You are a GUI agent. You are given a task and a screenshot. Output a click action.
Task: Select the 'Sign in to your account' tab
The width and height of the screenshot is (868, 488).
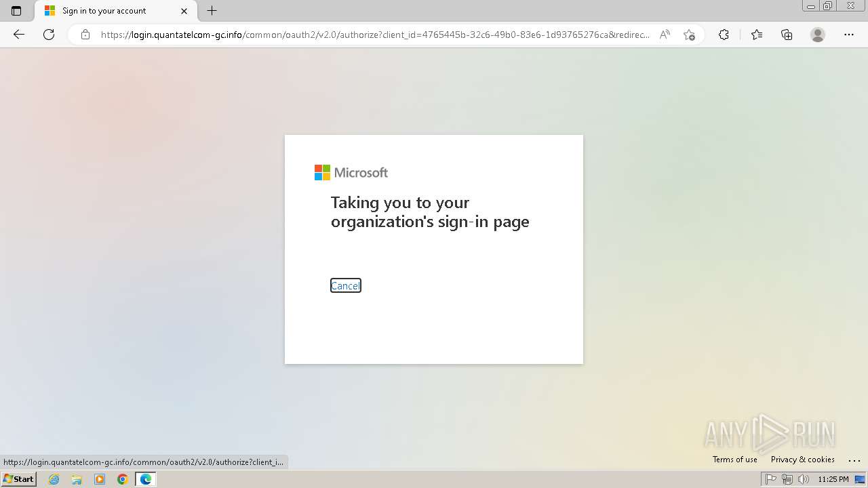click(x=116, y=11)
